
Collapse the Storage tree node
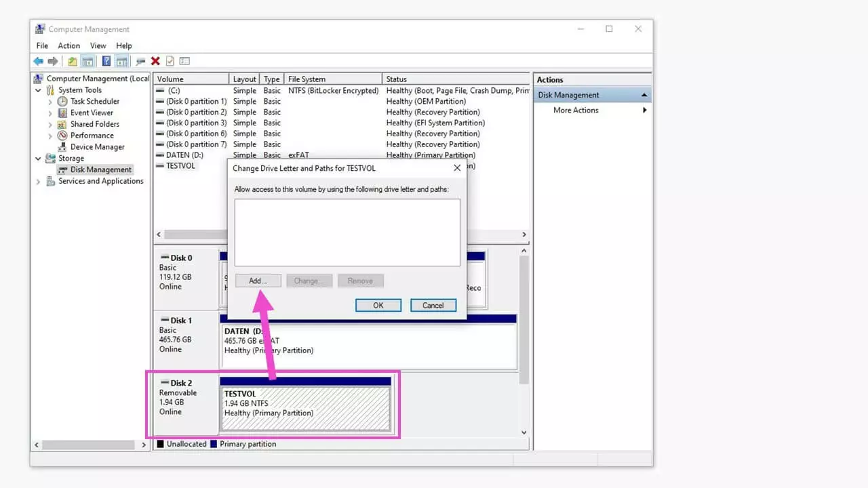39,159
